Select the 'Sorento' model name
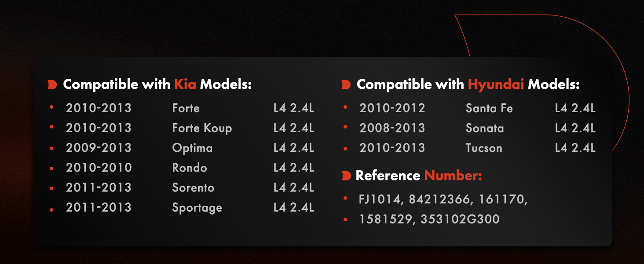 point(193,188)
